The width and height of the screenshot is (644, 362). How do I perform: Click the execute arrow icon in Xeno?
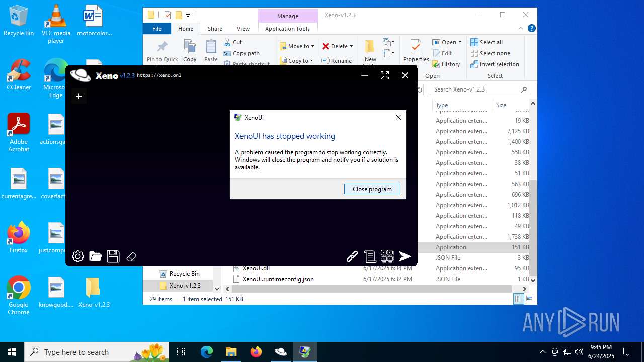[405, 257]
